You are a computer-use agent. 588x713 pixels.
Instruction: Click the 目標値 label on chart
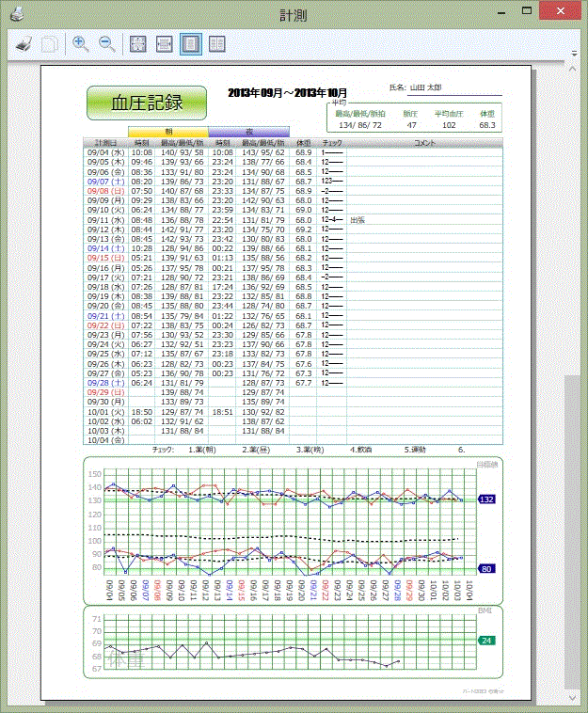click(486, 465)
